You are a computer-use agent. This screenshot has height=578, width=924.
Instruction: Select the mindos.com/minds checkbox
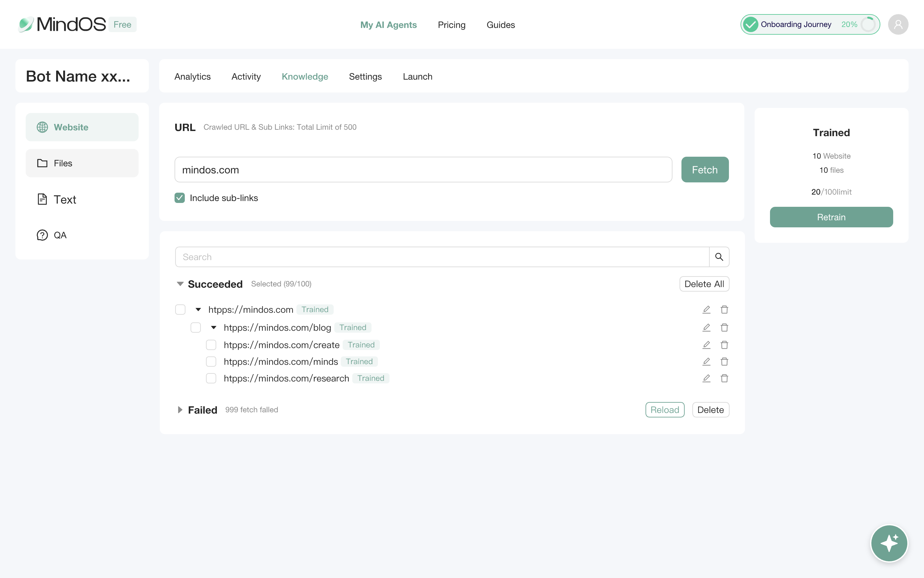tap(211, 362)
